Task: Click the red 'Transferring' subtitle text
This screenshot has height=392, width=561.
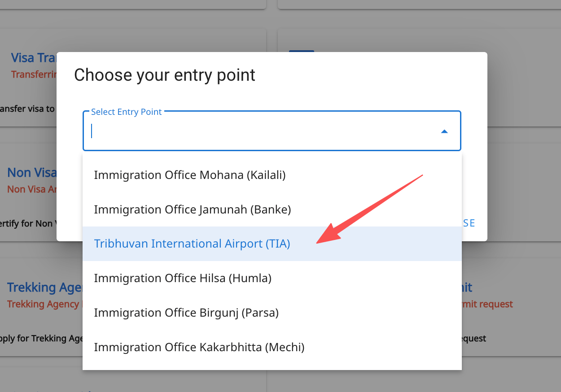Action: click(x=34, y=74)
